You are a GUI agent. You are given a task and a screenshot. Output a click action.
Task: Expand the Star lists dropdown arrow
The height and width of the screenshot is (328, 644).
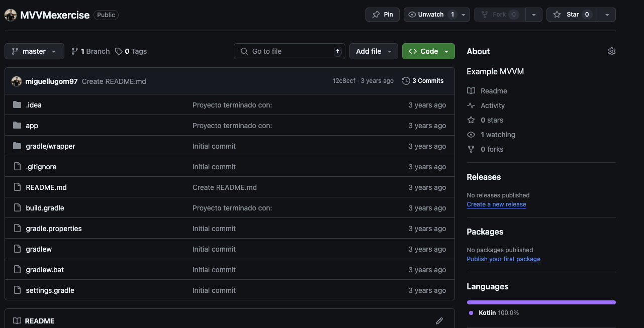click(607, 15)
